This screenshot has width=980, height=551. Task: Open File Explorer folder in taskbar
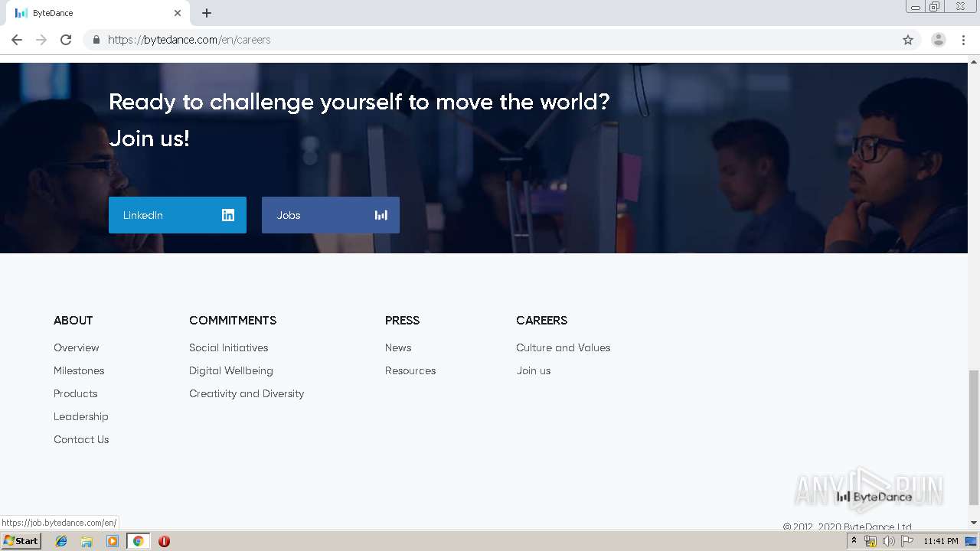[x=87, y=541]
